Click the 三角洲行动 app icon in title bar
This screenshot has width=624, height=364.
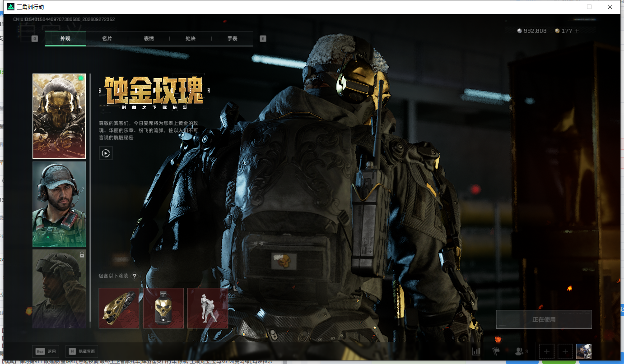tap(10, 7)
